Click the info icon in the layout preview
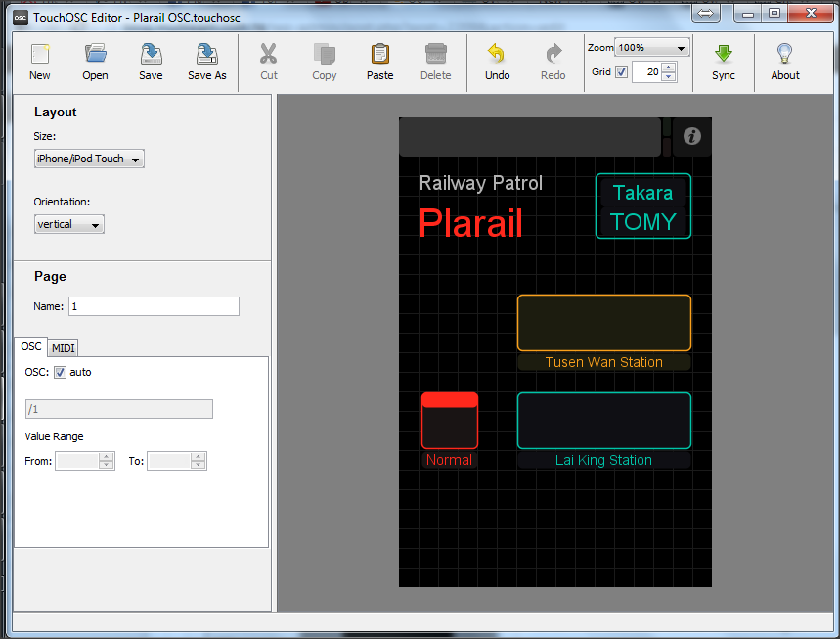The height and width of the screenshot is (639, 840). pos(691,136)
